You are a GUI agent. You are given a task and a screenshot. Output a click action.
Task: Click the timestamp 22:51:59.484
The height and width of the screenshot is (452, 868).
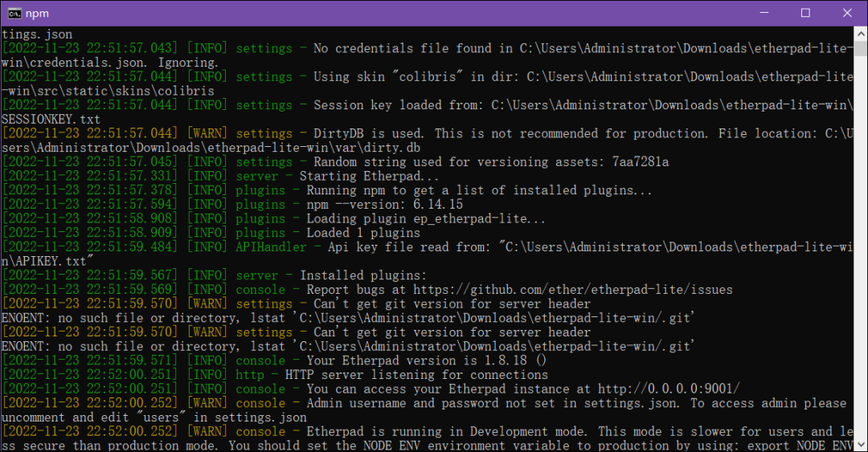click(90, 246)
